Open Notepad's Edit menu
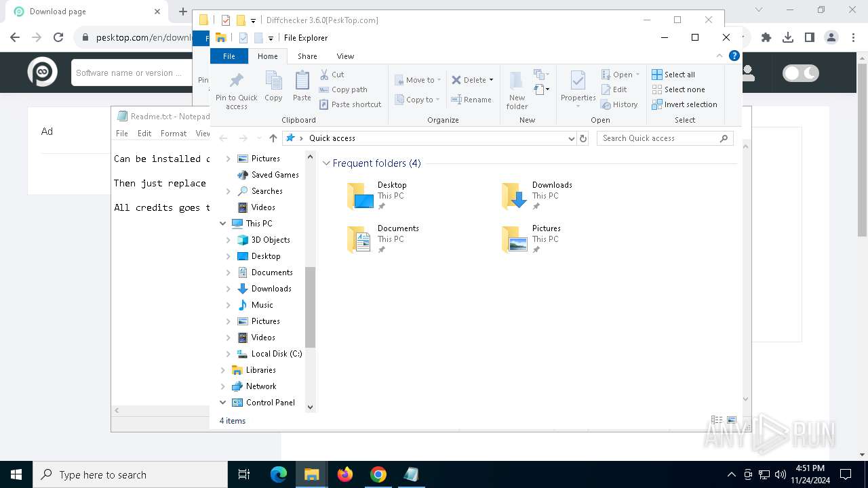 (144, 134)
